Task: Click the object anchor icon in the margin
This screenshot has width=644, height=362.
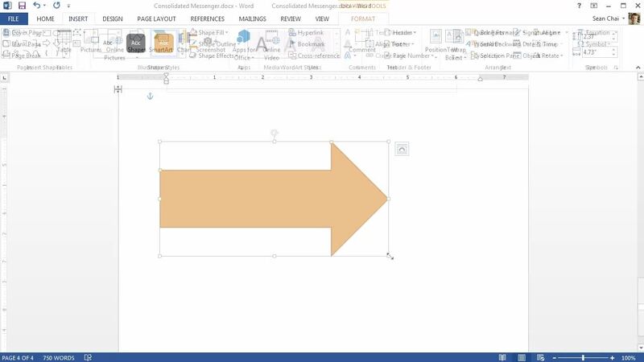Action: 149,97
